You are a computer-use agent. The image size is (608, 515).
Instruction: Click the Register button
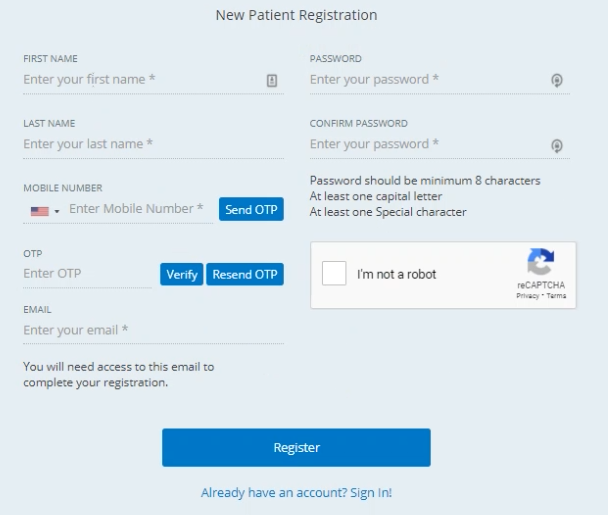[296, 448]
